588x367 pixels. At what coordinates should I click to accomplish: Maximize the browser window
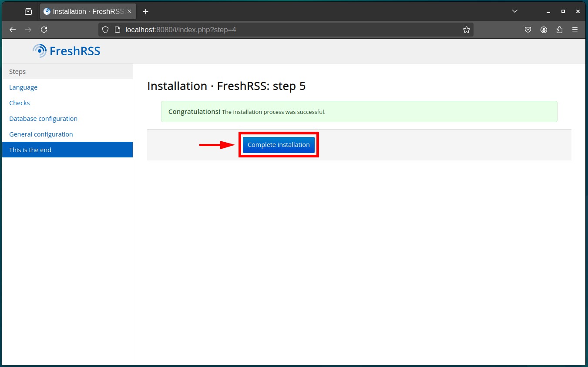pos(563,11)
